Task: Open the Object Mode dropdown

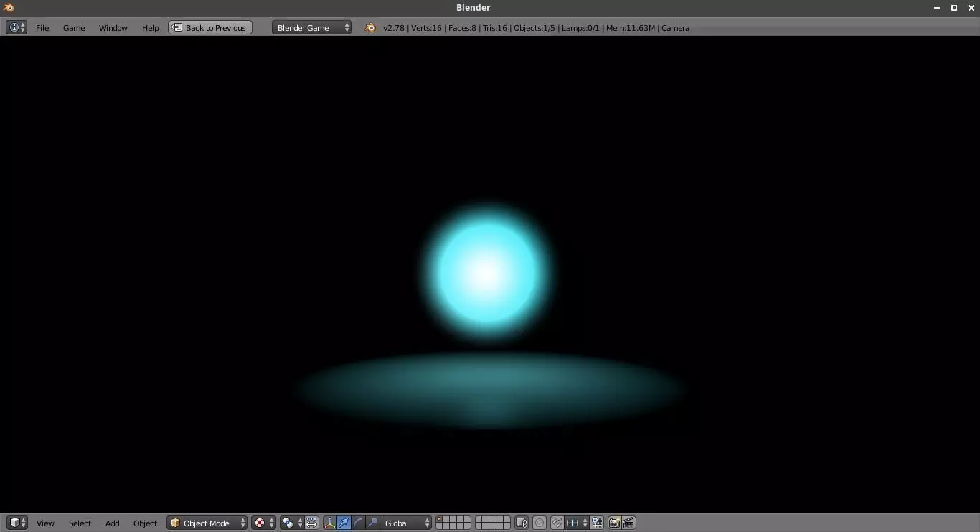Action: point(207,523)
